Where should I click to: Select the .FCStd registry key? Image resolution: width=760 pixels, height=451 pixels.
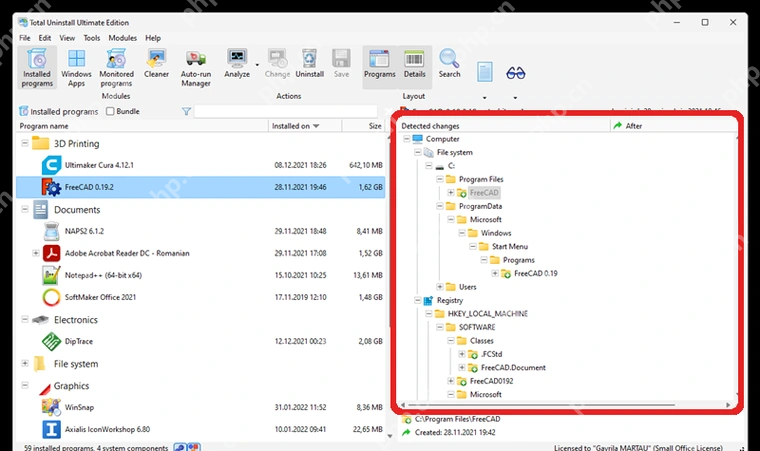click(x=491, y=354)
